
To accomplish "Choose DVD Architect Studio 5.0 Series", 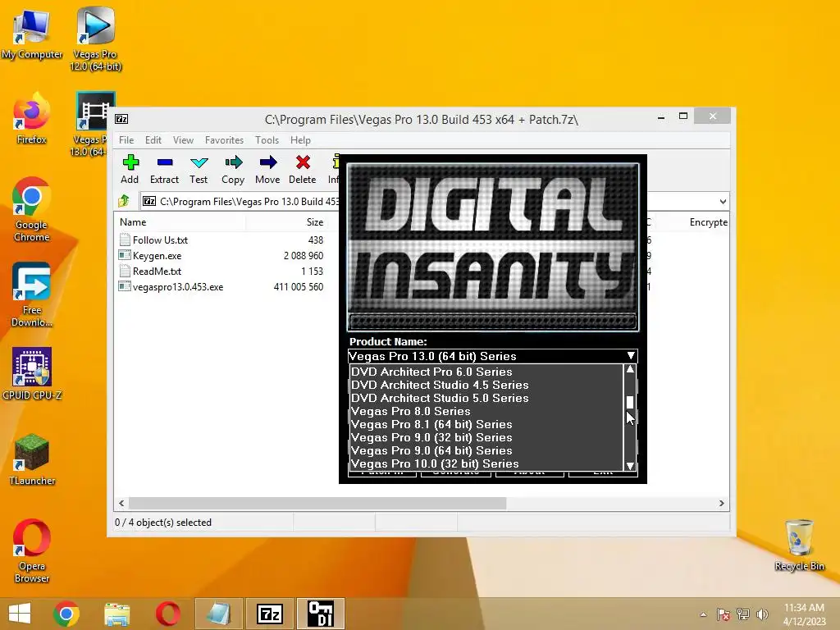I will click(x=440, y=398).
